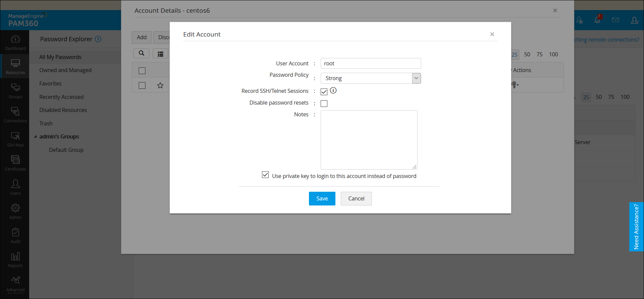Click the Password Explorer heading
Image resolution: width=644 pixels, height=299 pixels.
click(x=66, y=39)
